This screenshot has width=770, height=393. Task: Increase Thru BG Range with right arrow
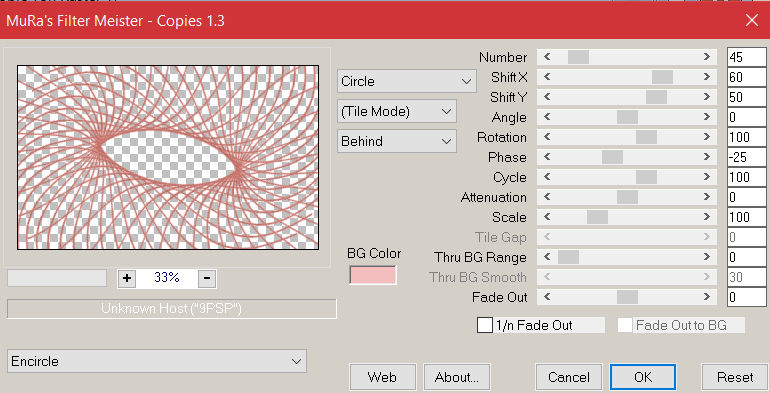(707, 257)
